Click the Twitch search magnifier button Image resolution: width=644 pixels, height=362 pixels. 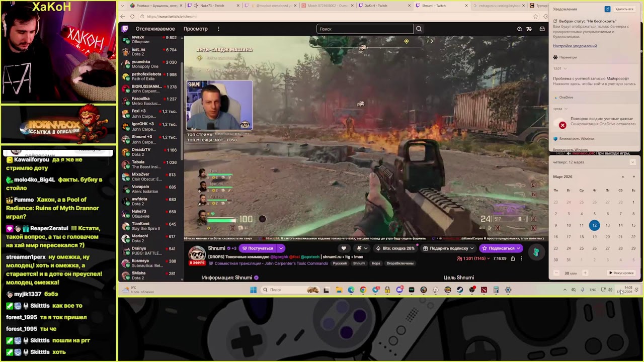pos(419,29)
